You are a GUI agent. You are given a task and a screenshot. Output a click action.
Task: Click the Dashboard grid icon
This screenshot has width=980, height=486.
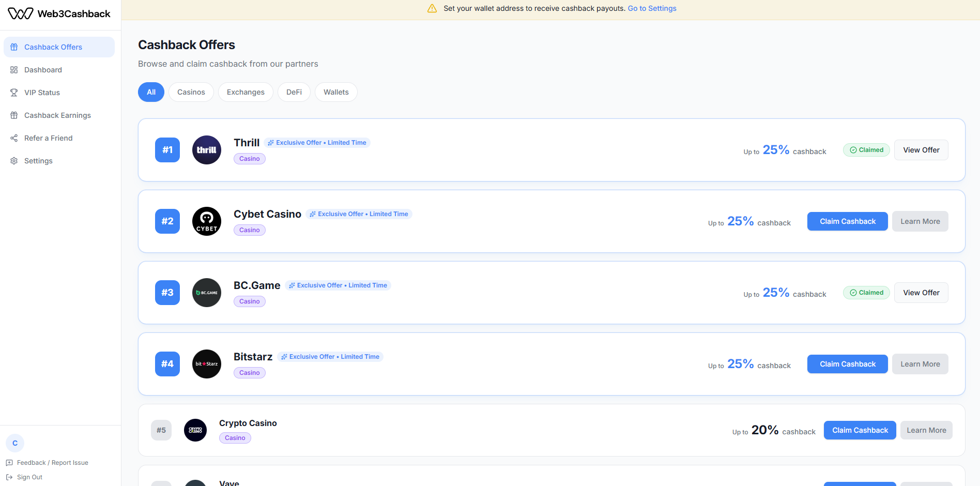click(14, 70)
